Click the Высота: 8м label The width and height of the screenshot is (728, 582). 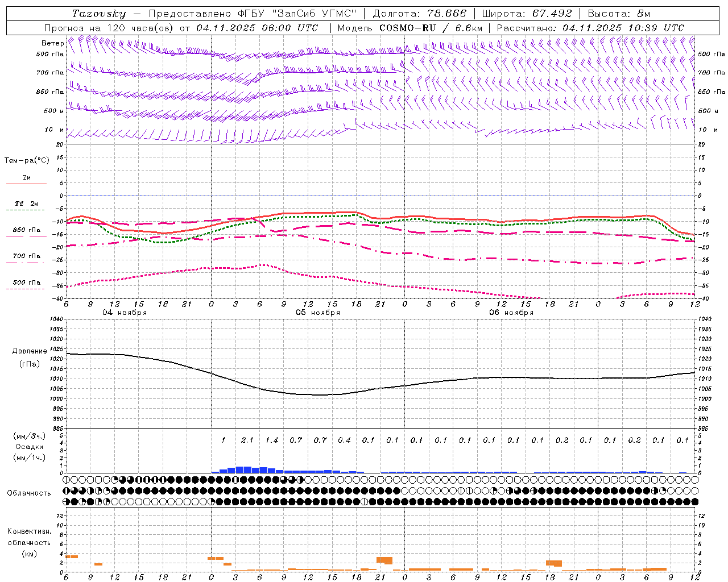click(x=619, y=14)
